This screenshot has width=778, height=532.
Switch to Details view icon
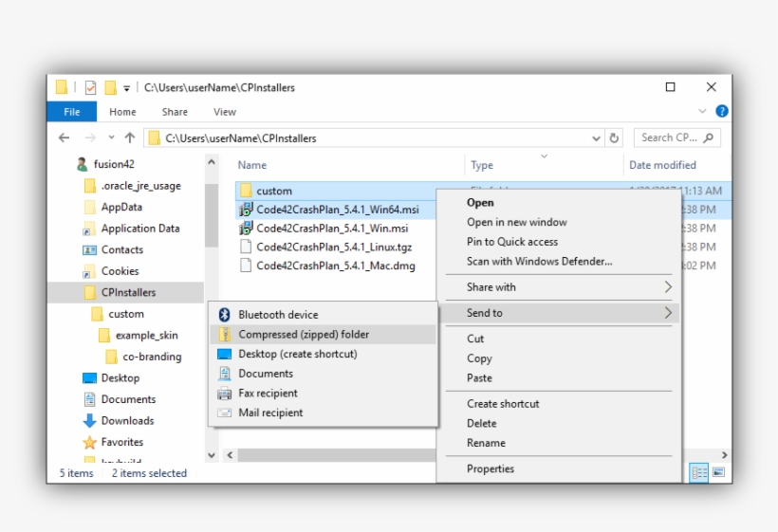pyautogui.click(x=699, y=472)
